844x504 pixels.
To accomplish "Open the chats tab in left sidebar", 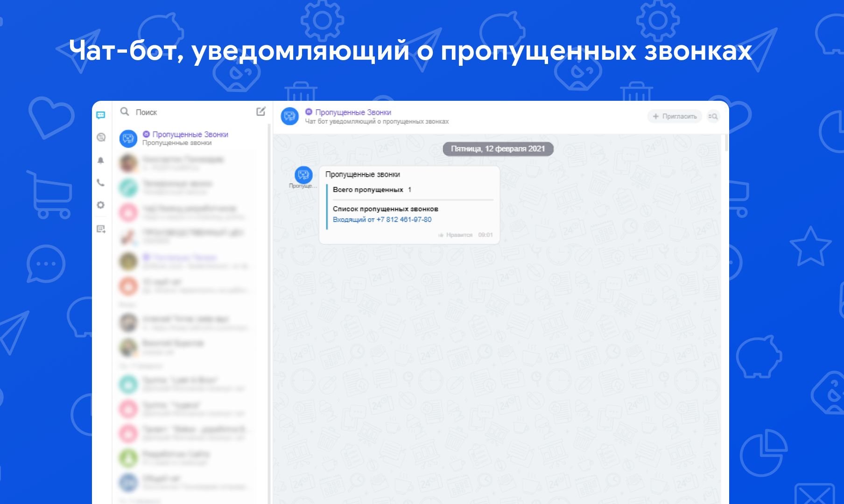I will (101, 115).
